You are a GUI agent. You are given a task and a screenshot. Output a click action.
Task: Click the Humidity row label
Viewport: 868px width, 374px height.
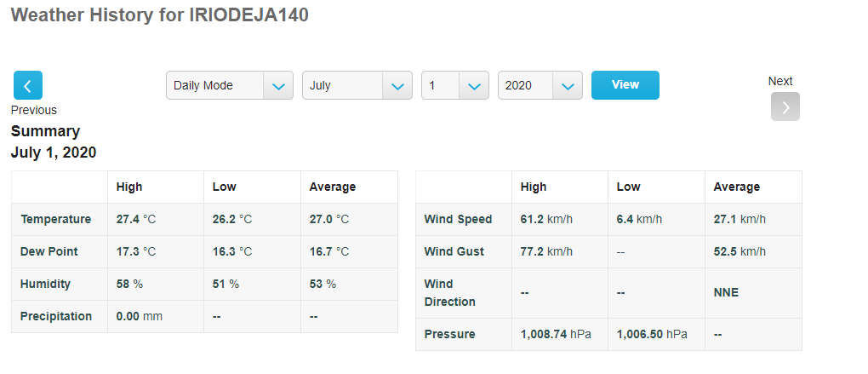(x=45, y=284)
